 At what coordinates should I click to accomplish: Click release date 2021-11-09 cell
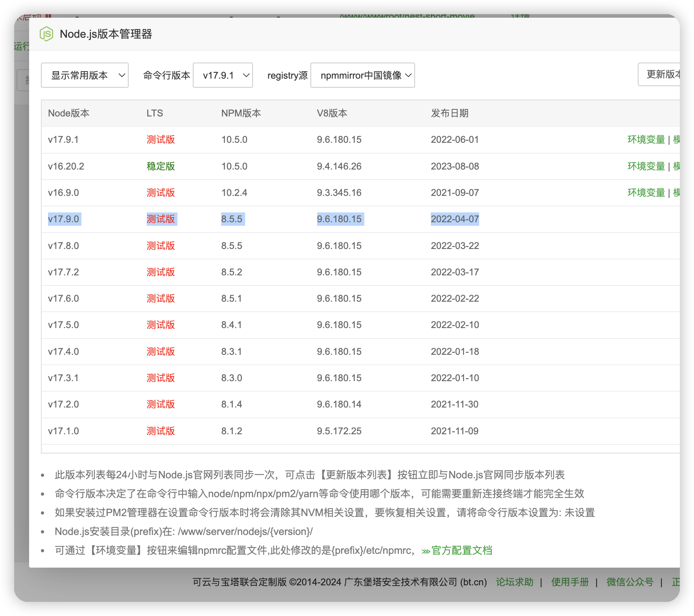pyautogui.click(x=454, y=431)
